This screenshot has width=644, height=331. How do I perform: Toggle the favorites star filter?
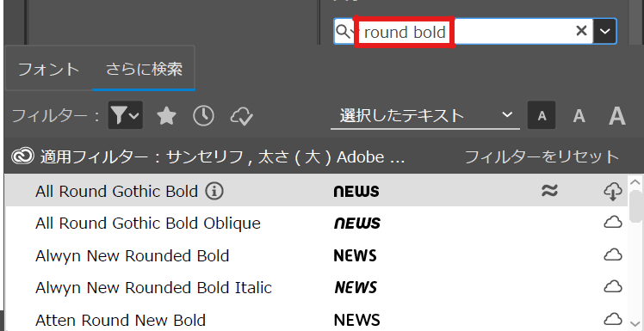(167, 116)
